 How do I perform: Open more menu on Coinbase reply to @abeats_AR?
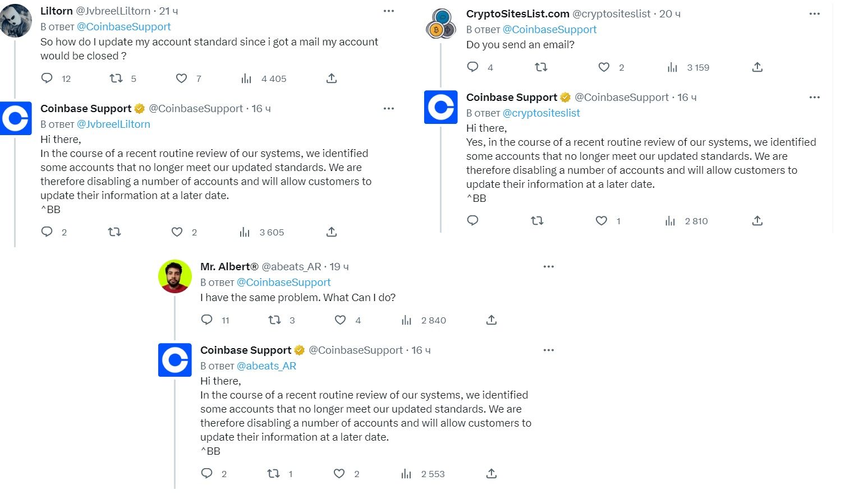click(549, 350)
